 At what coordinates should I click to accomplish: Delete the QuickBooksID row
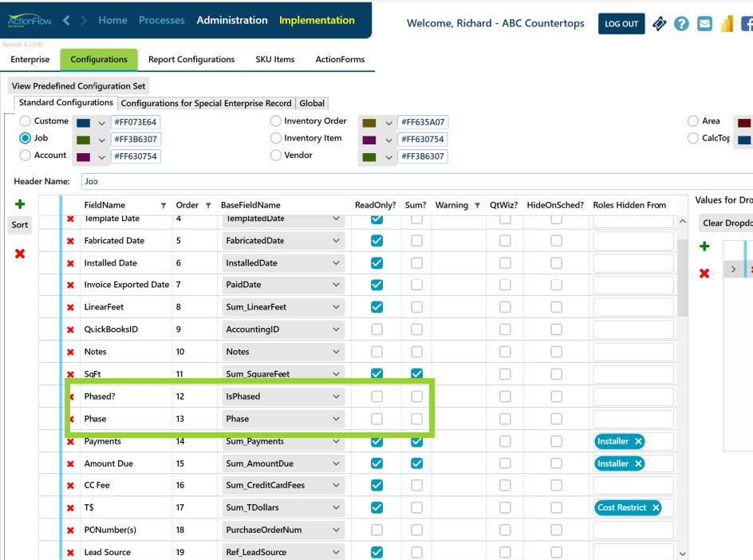click(x=70, y=330)
